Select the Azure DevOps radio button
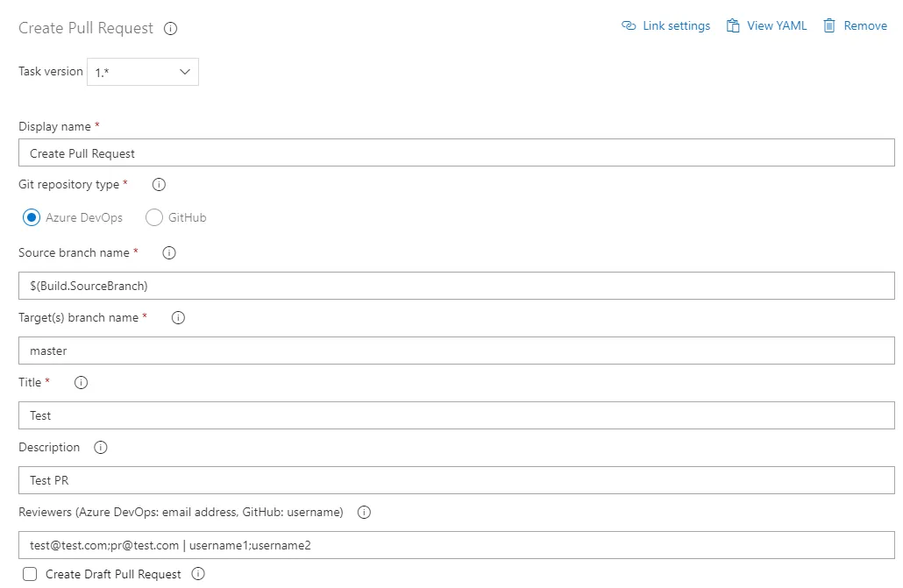The height and width of the screenshot is (588, 903). click(32, 217)
